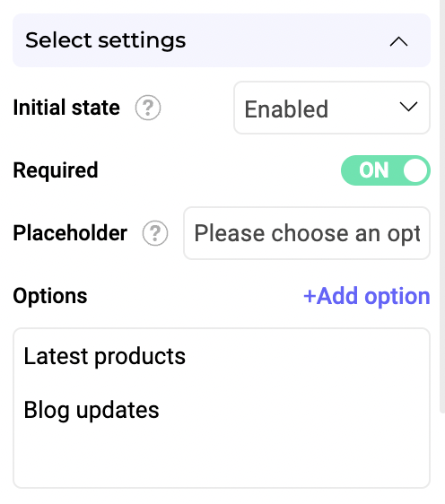The width and height of the screenshot is (445, 504).
Task: Turn off the Required toggle
Action: (386, 170)
